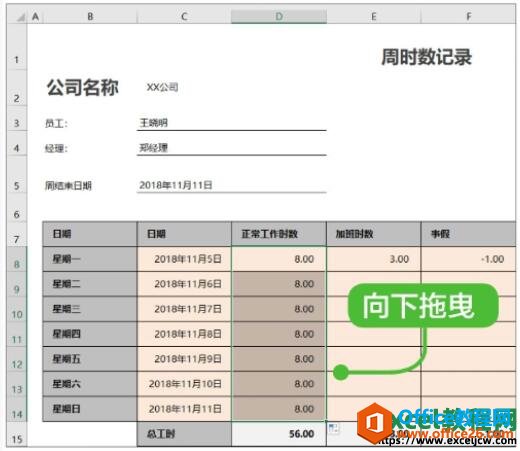520x451 pixels.
Task: Click the 事假 column header
Action: [468, 234]
